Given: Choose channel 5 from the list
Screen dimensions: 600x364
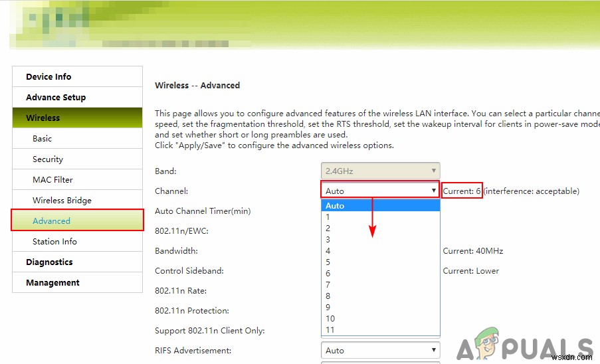Looking at the screenshot, I should pos(380,262).
